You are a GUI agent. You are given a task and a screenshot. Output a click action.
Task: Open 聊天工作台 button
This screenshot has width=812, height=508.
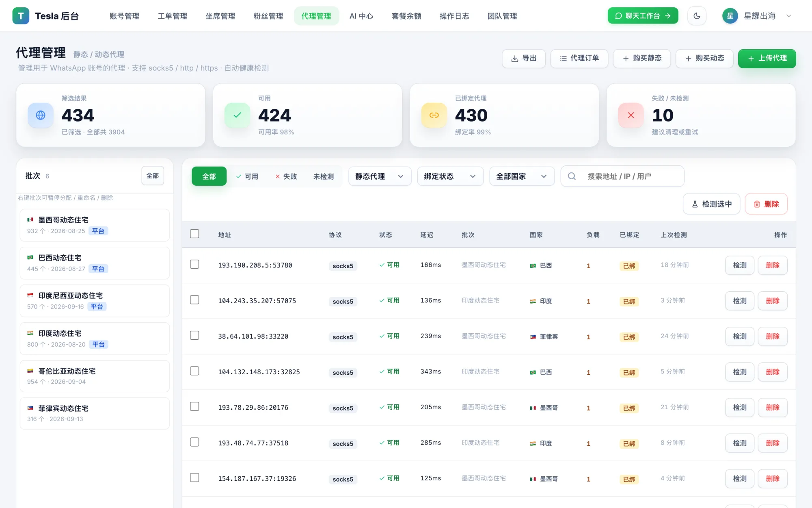click(x=643, y=15)
